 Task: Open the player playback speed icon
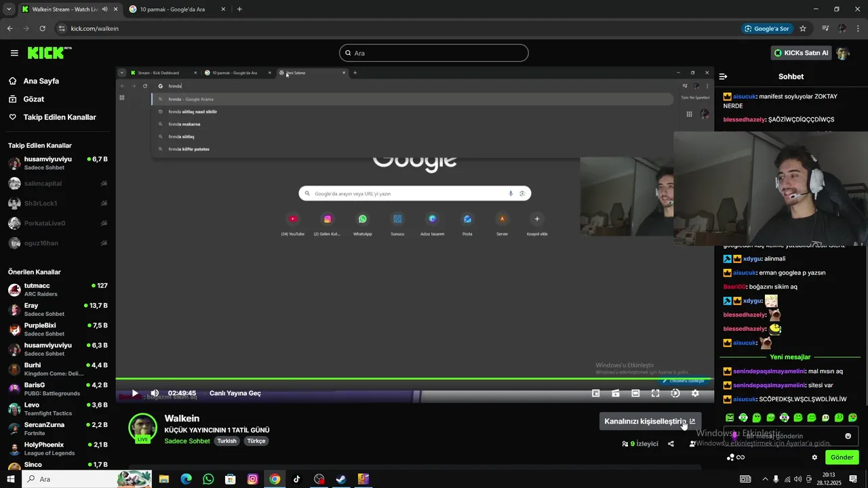click(675, 393)
